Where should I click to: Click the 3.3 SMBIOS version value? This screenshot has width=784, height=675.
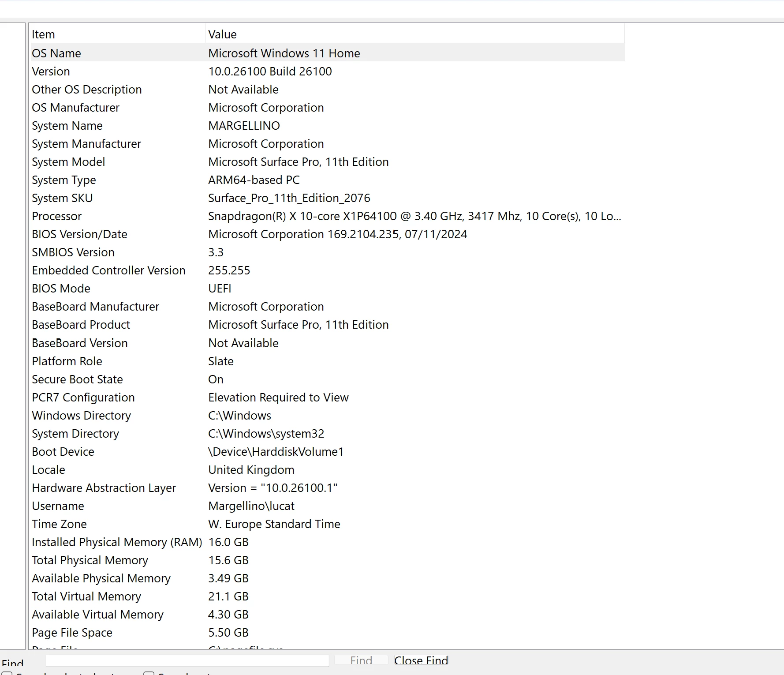click(216, 252)
